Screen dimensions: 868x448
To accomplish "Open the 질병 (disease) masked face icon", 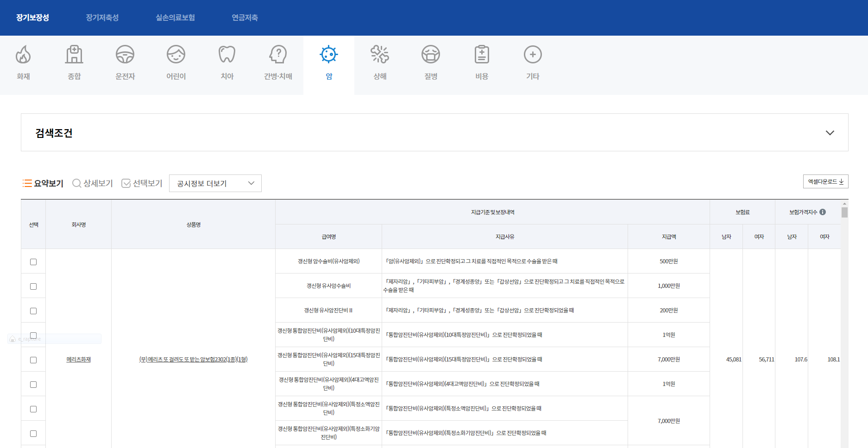I will point(431,55).
